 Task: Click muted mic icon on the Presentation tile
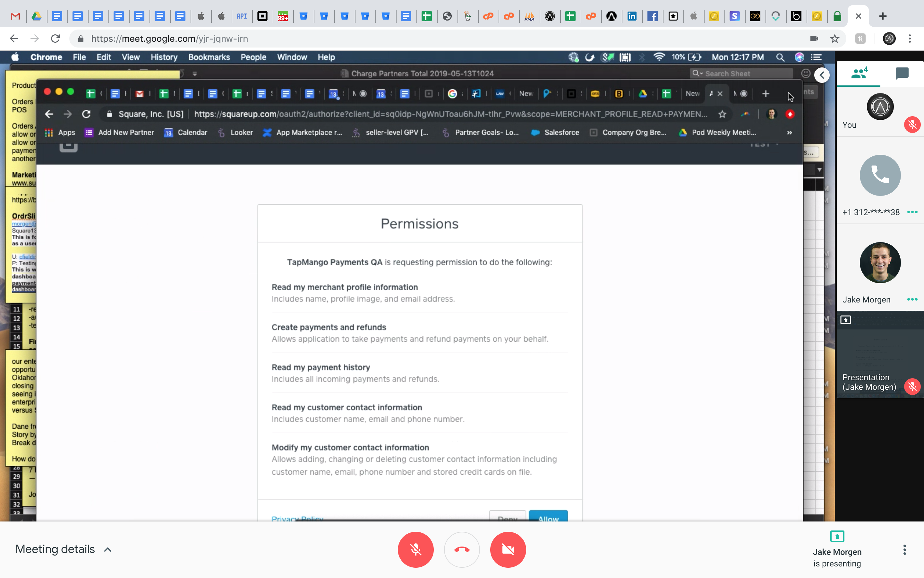click(x=912, y=387)
